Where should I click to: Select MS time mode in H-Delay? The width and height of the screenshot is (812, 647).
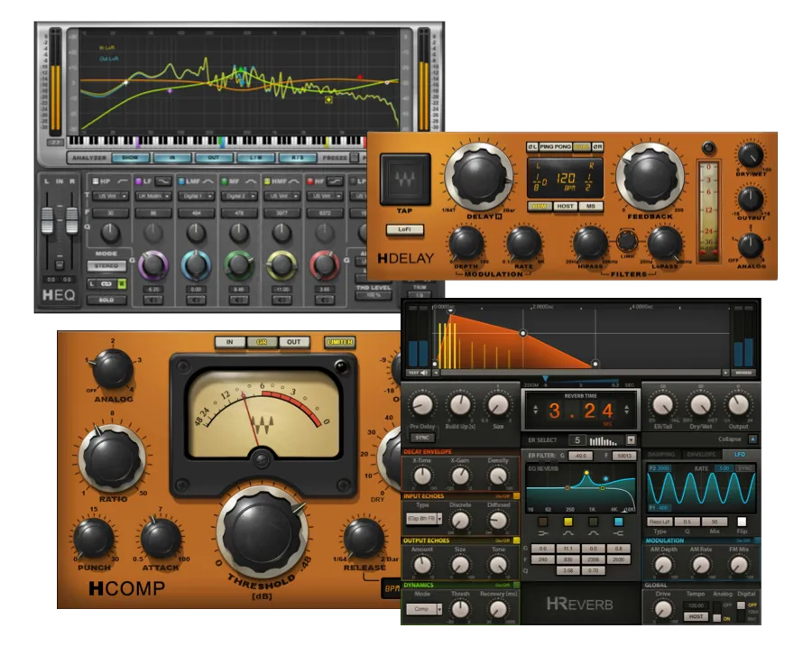click(x=590, y=206)
